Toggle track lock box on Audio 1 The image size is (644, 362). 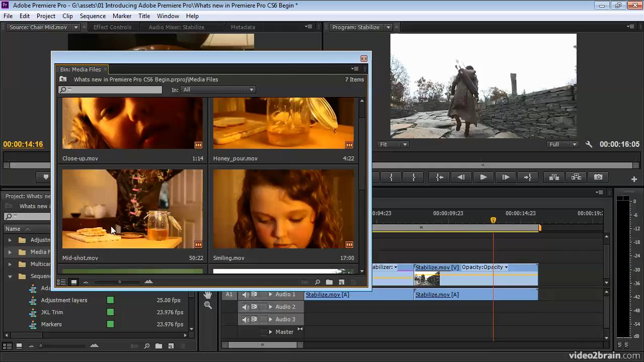click(263, 295)
